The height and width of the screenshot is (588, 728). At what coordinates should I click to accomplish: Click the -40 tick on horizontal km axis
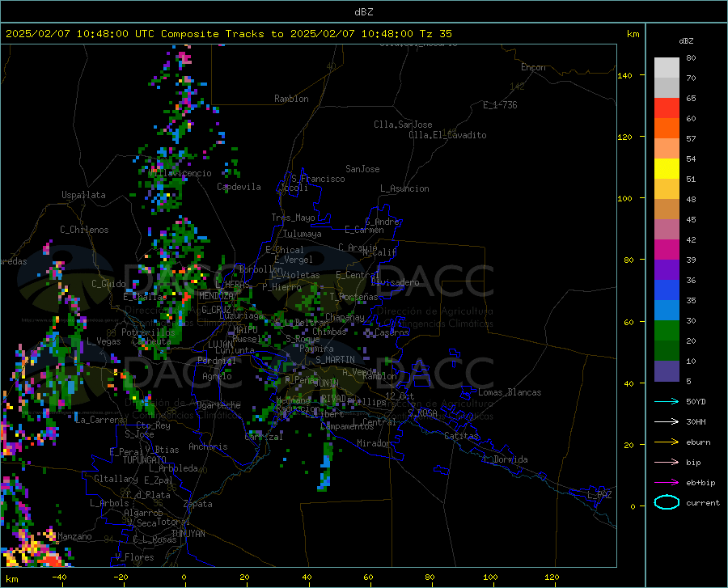click(x=59, y=577)
